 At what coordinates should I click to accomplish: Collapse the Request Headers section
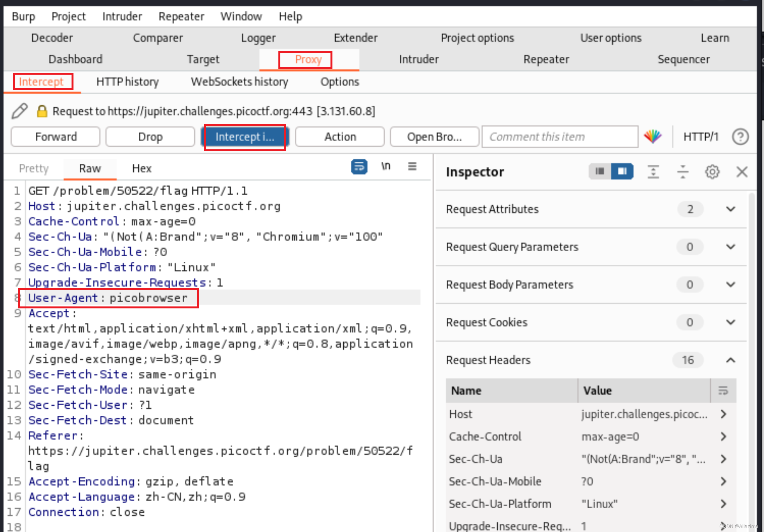click(x=730, y=360)
